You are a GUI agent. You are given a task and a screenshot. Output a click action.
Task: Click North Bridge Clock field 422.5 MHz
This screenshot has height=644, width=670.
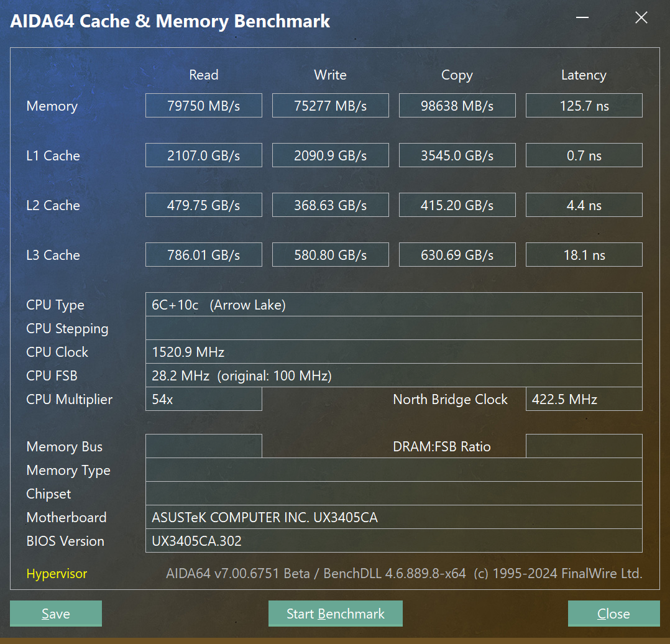584,399
